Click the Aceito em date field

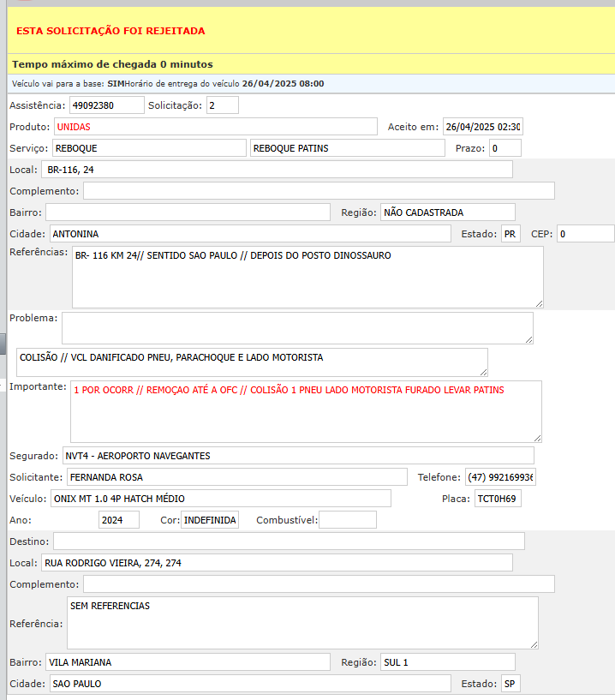(x=483, y=127)
